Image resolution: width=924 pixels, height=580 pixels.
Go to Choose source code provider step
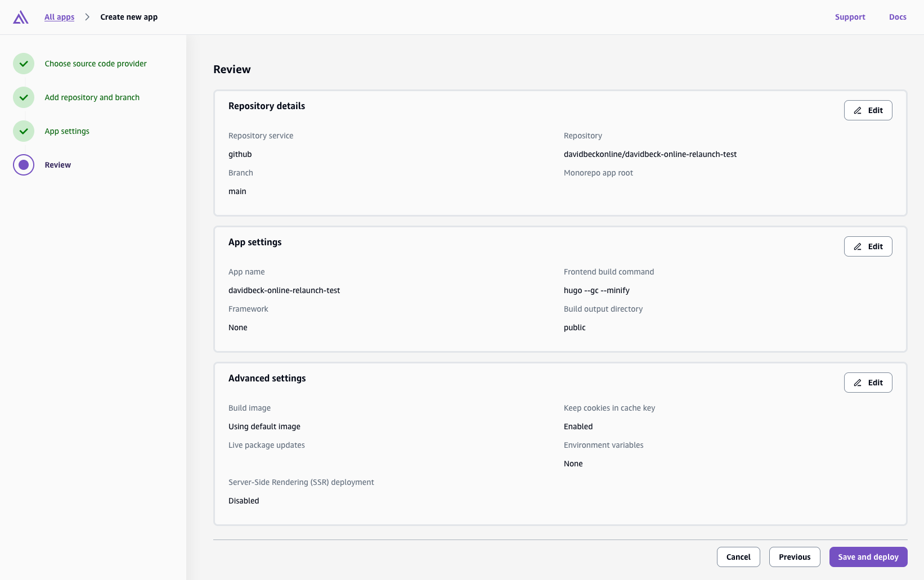(x=96, y=64)
